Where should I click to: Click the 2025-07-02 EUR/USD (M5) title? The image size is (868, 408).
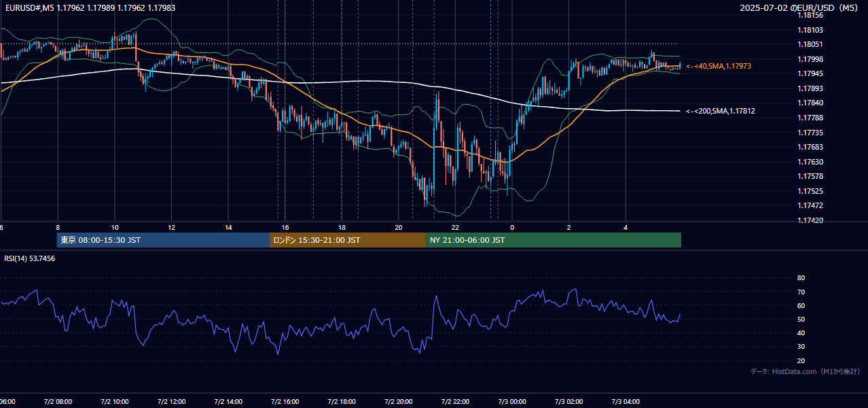coord(799,7)
